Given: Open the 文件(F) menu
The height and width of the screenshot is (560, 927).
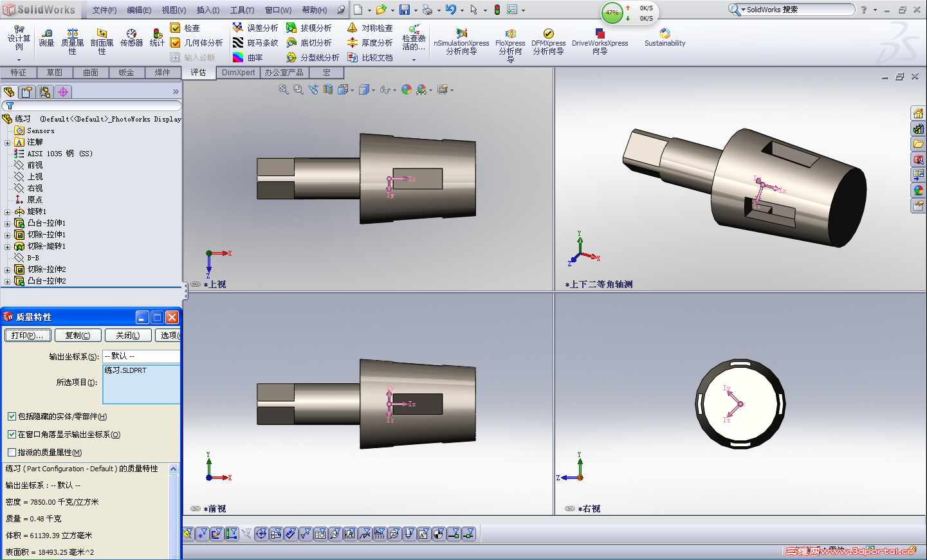Looking at the screenshot, I should (104, 10).
